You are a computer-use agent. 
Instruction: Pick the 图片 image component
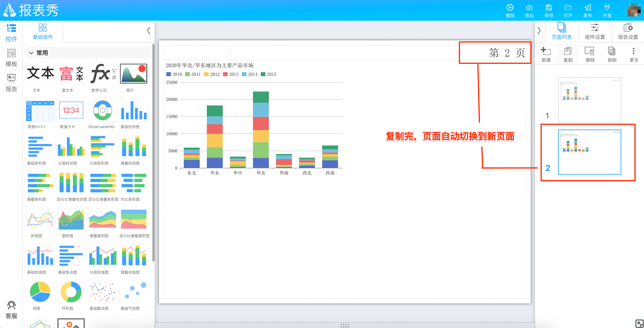click(134, 74)
